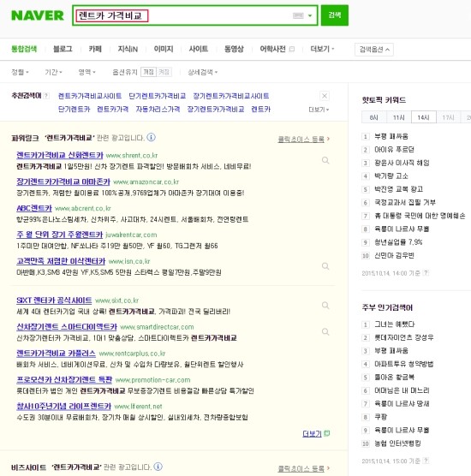Switch to the 카페 tab
The height and width of the screenshot is (476, 471).
95,49
